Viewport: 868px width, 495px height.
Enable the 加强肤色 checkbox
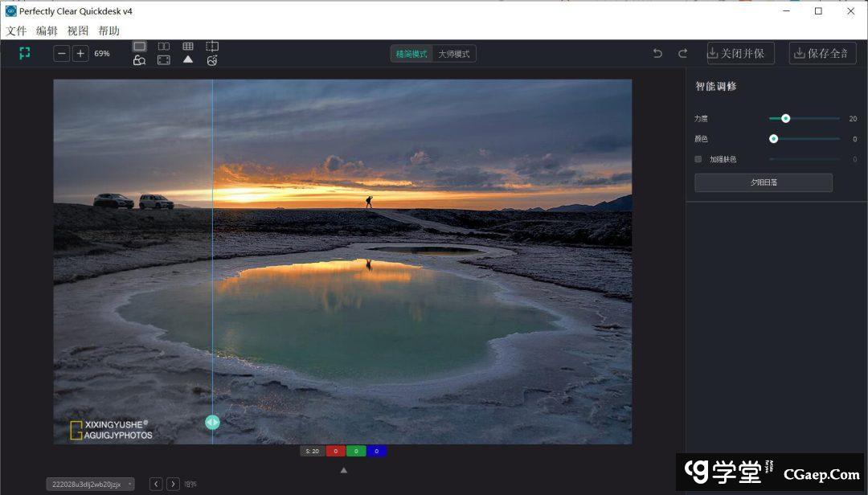tap(698, 159)
